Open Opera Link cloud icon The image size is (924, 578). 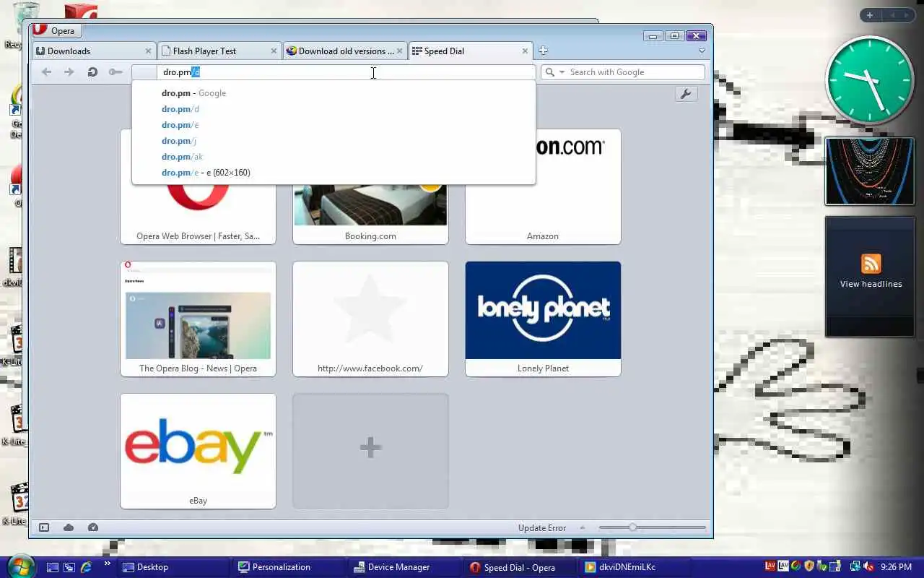pyautogui.click(x=69, y=527)
